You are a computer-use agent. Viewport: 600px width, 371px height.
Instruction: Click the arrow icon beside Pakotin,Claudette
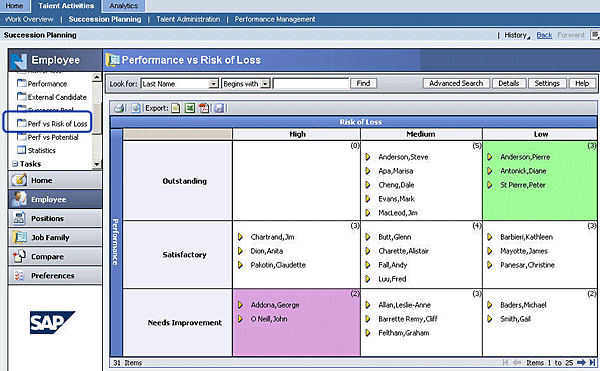tap(240, 265)
